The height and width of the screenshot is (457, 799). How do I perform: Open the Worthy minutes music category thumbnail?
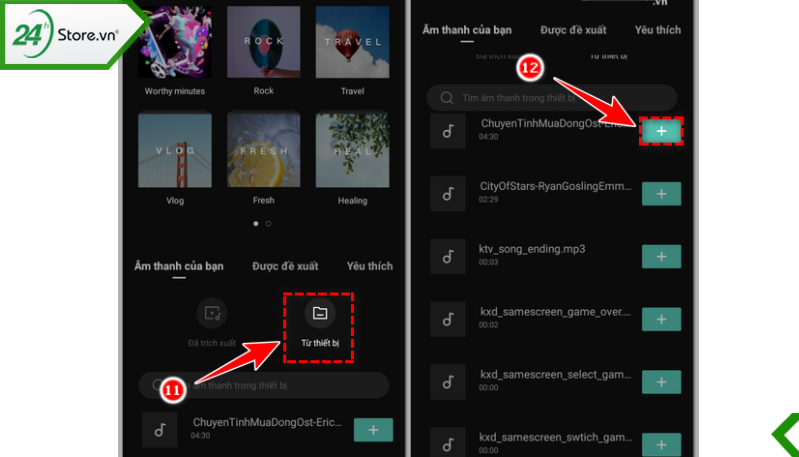[175, 42]
